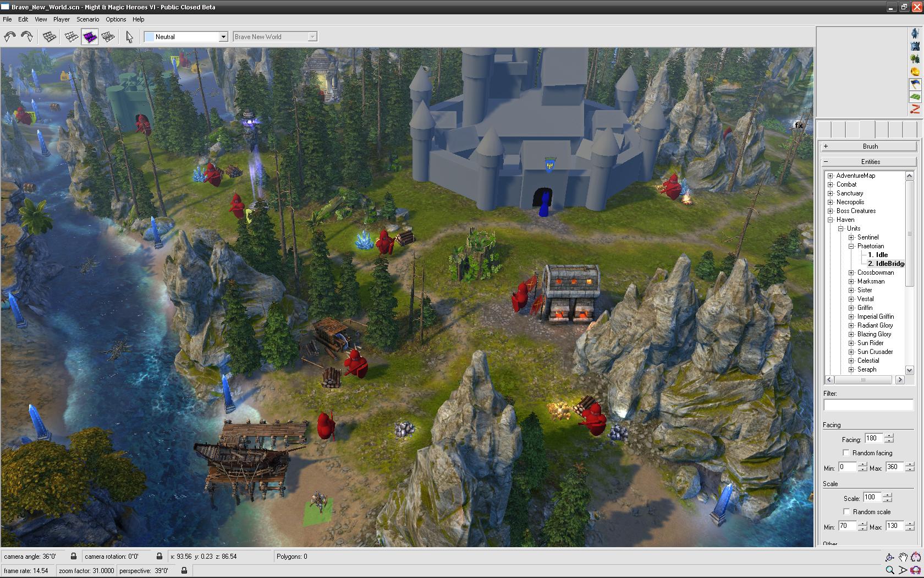Select the arrow pointer selection tool
Viewport: 924px width, 578px height.
click(129, 37)
